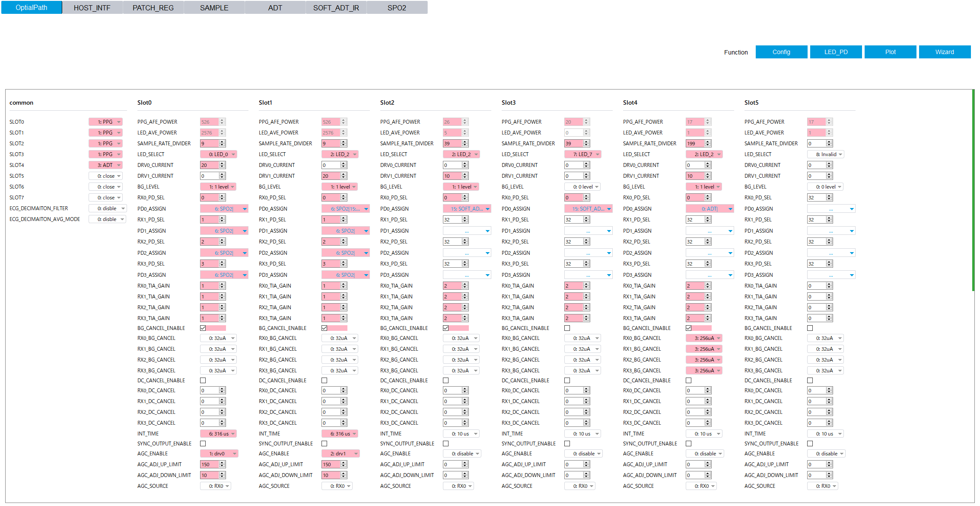This screenshot has width=980, height=506.
Task: Click Slot4 SAMPLE_RATE_DIVIDER spinner arrows
Action: coord(708,144)
